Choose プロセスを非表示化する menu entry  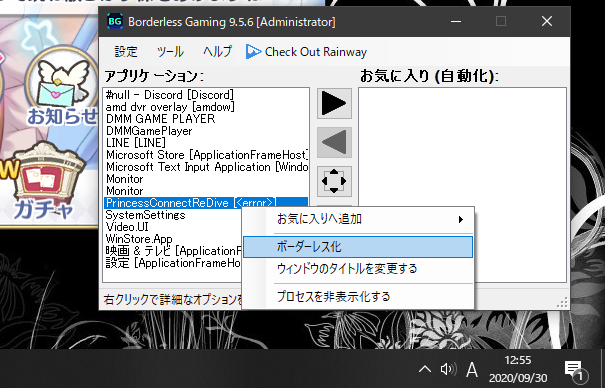pos(358,297)
